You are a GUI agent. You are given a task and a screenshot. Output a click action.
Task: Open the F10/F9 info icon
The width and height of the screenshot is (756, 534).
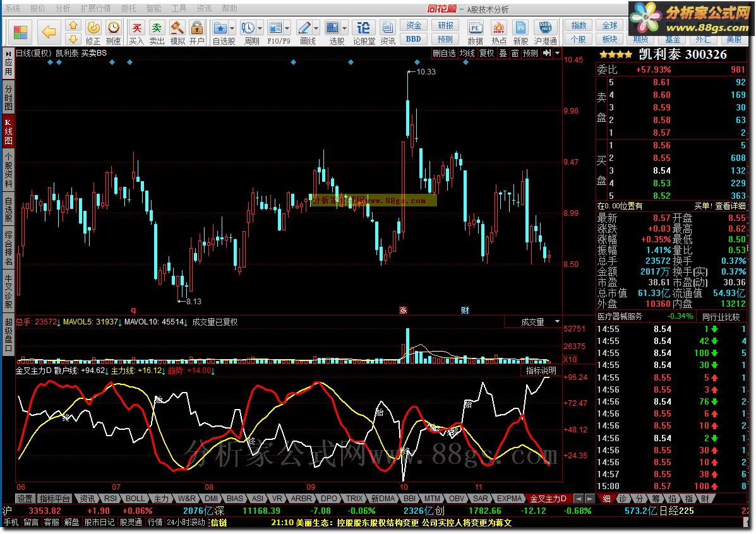275,28
